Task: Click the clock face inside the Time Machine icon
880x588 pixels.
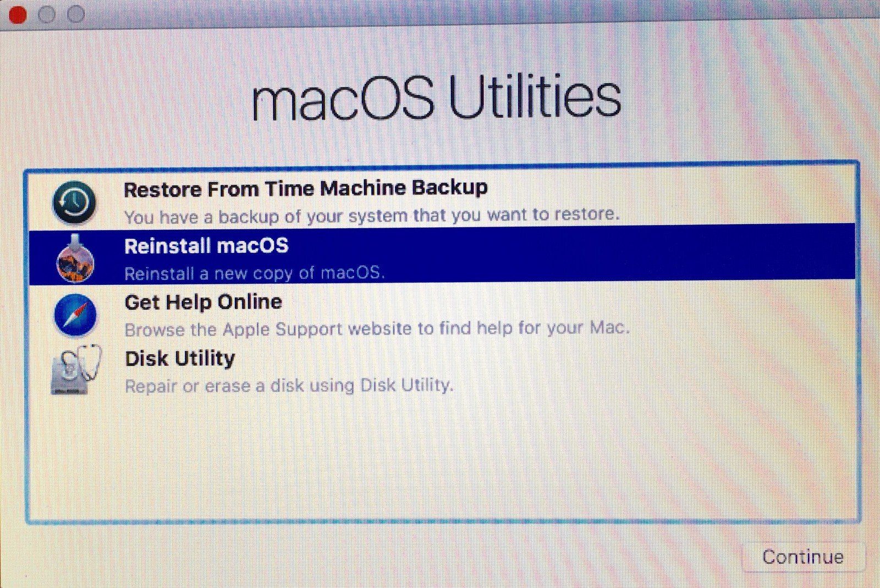Action: coord(75,201)
